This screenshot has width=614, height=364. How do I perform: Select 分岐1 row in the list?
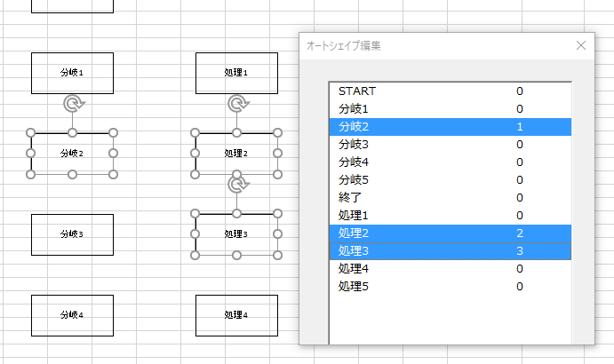[x=451, y=109]
